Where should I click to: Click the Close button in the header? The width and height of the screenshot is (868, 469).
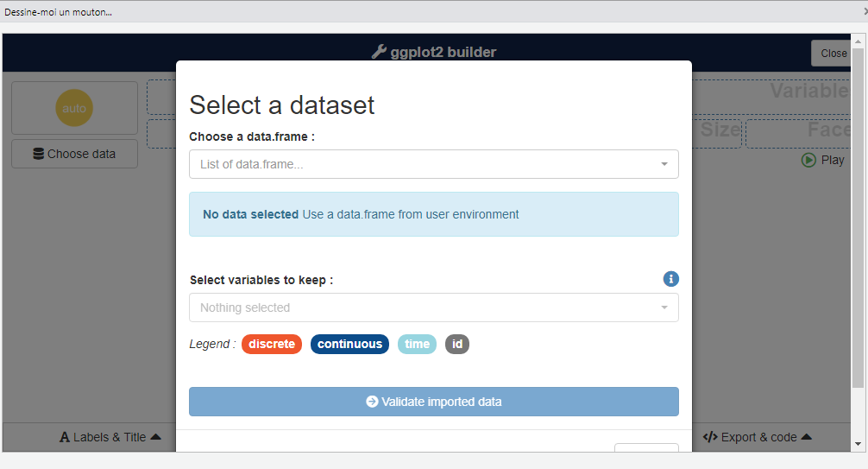[832, 54]
